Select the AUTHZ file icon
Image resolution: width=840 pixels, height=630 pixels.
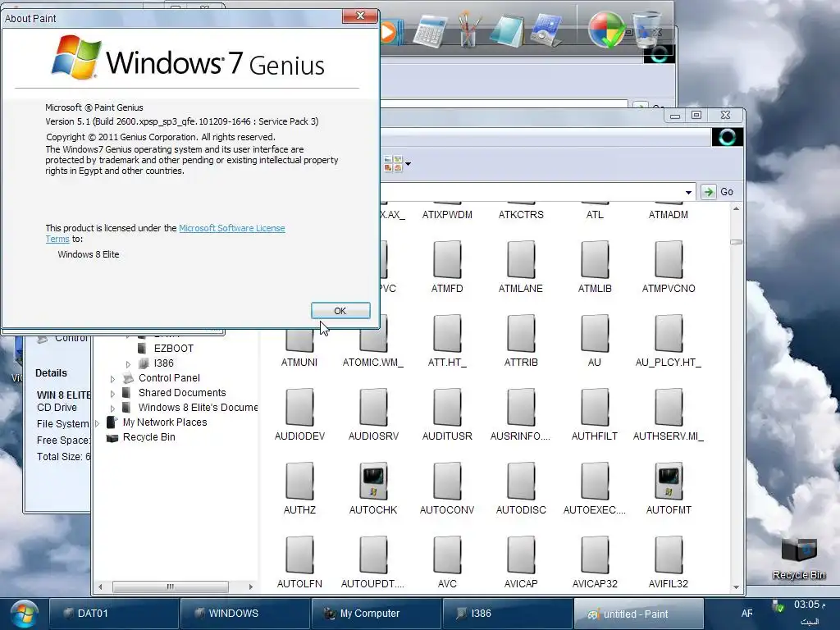click(x=299, y=481)
